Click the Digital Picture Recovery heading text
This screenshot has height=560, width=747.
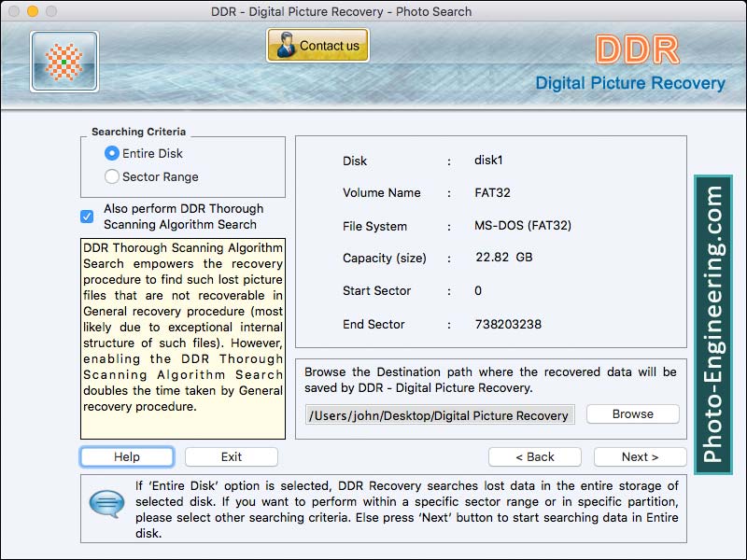629,83
